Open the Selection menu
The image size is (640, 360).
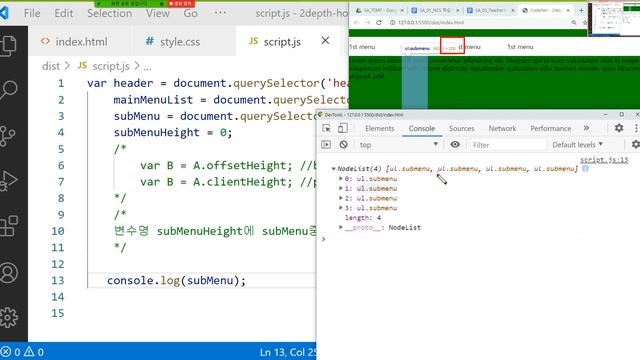point(109,13)
